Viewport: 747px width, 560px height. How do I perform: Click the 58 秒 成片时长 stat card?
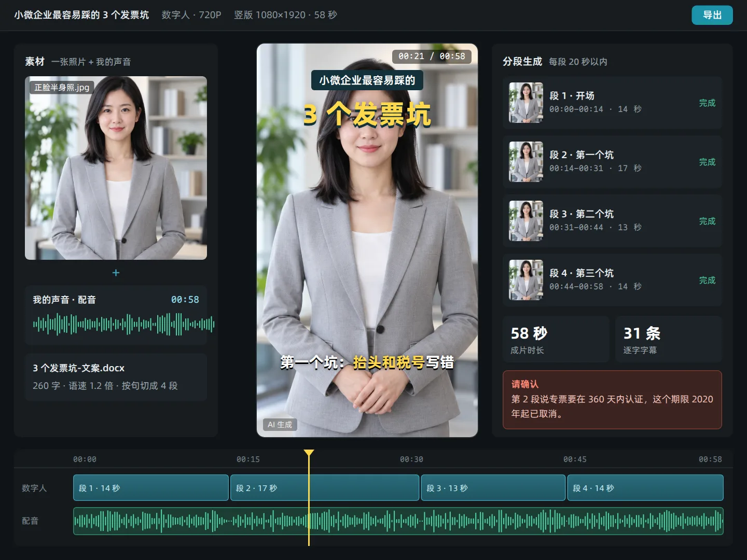click(556, 339)
